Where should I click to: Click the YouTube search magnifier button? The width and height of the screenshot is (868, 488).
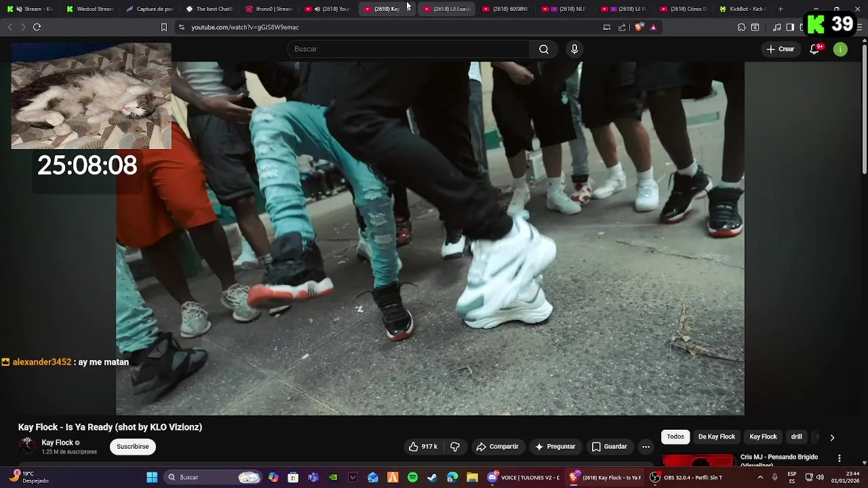[x=544, y=49]
